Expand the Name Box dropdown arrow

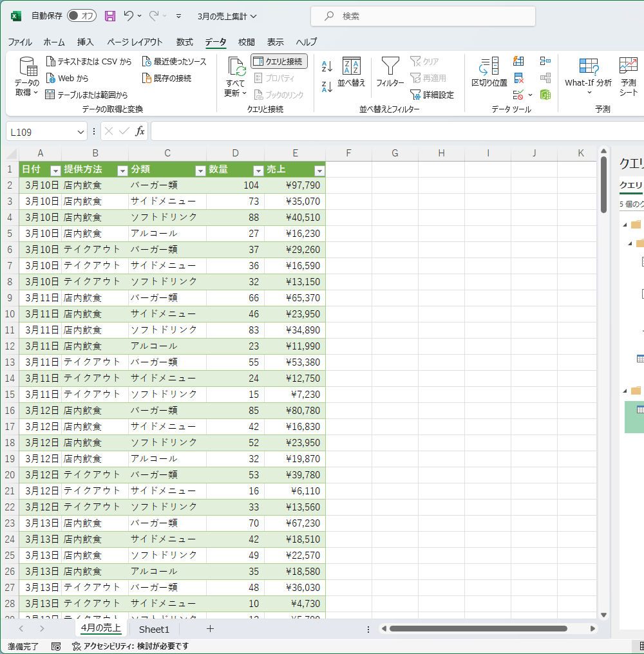click(x=80, y=131)
